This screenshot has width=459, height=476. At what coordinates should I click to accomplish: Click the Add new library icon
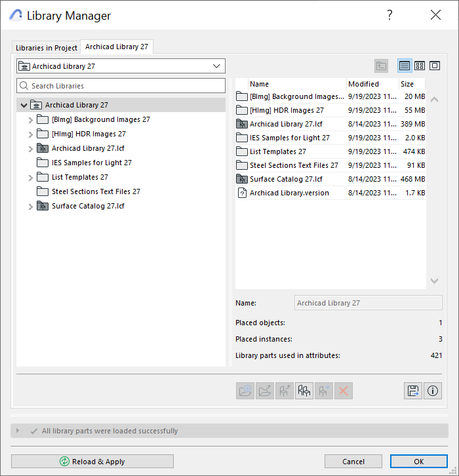click(x=245, y=391)
